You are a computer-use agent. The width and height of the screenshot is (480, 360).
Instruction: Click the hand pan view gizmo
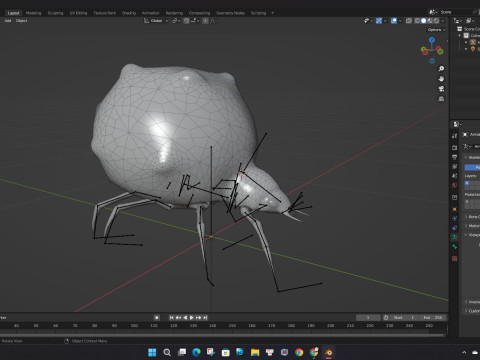[441, 79]
